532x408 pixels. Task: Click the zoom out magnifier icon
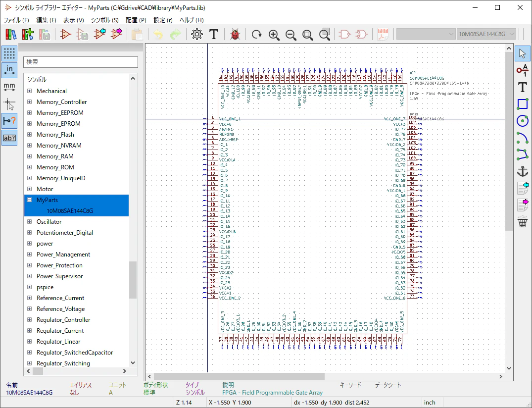coord(291,34)
